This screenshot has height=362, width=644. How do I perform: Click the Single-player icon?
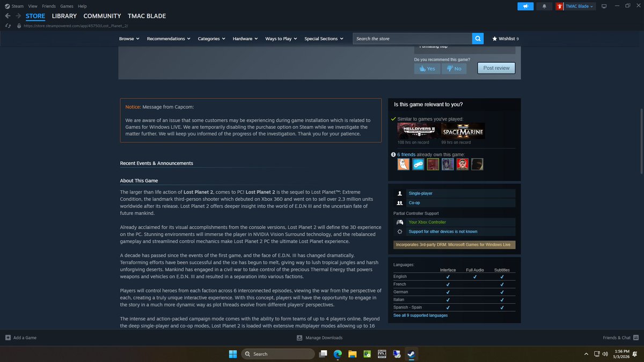click(399, 193)
